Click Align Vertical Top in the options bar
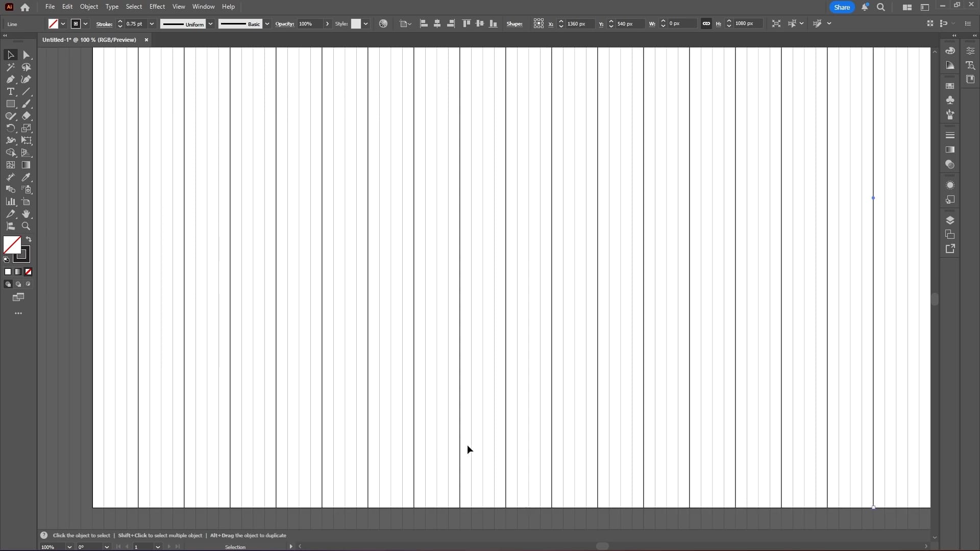This screenshot has height=551, width=980. click(467, 23)
